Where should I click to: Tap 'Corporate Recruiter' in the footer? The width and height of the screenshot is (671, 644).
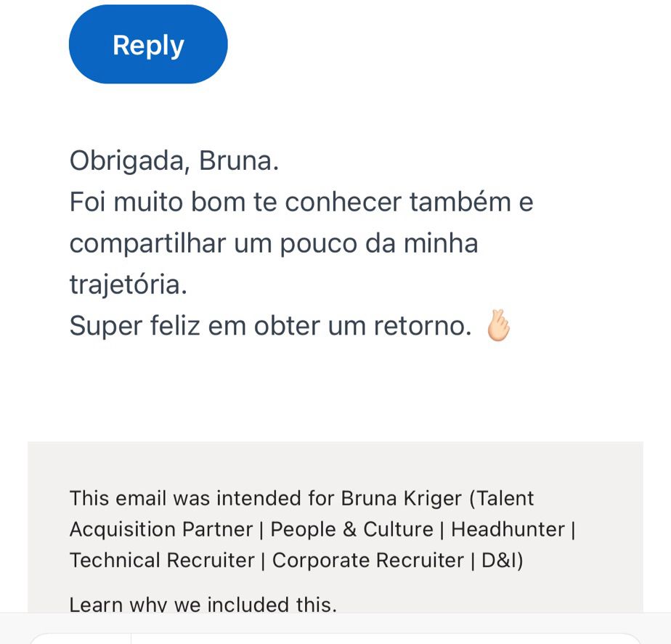click(x=368, y=560)
